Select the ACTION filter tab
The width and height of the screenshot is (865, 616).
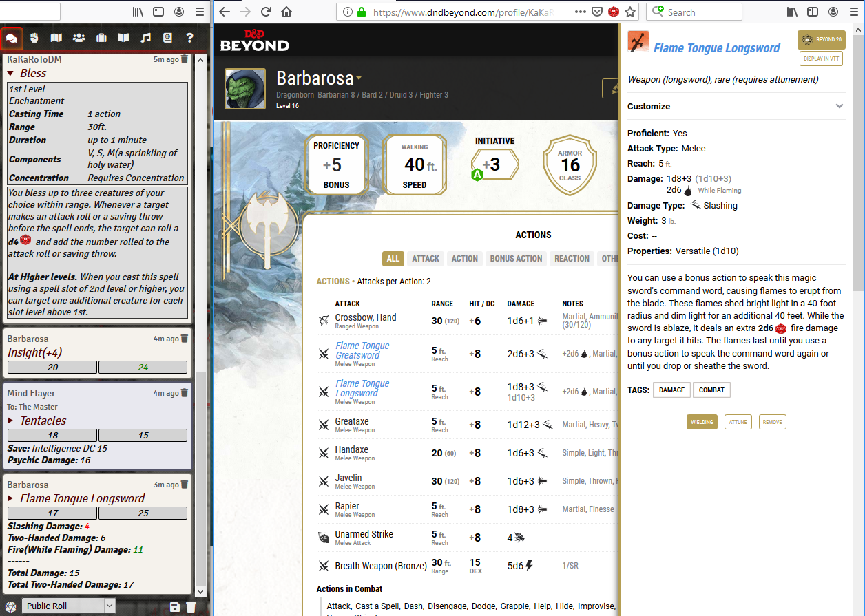pyautogui.click(x=465, y=259)
